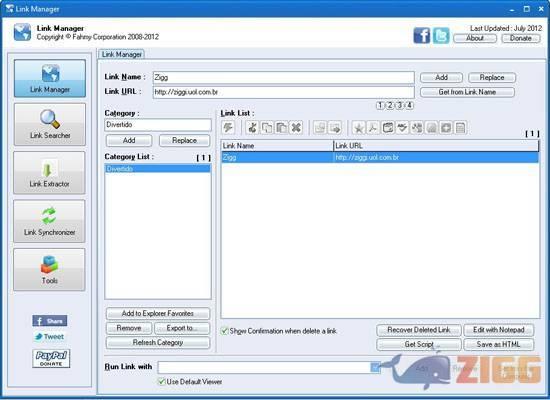Click the star favorite toolbar icon

click(x=358, y=127)
